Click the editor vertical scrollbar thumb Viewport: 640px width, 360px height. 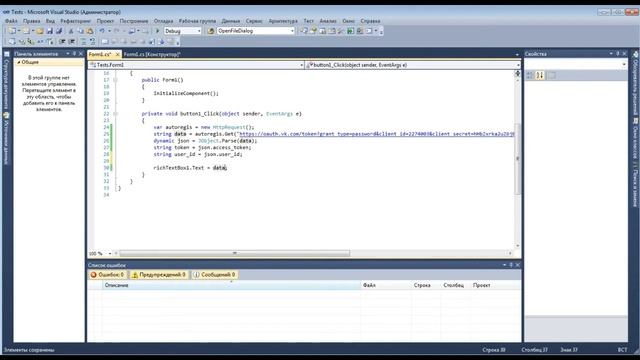tap(518, 159)
